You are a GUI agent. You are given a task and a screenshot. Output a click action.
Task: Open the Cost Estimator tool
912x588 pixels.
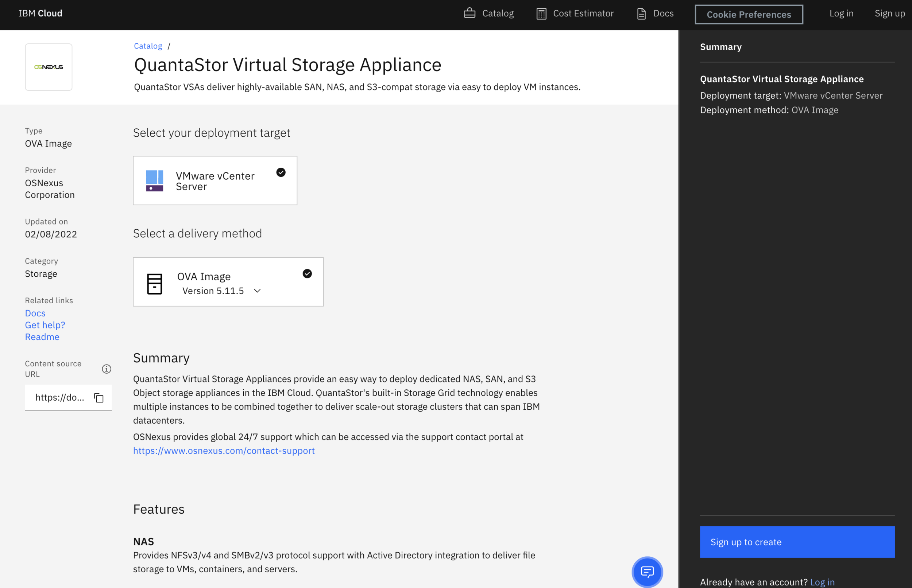tap(574, 13)
